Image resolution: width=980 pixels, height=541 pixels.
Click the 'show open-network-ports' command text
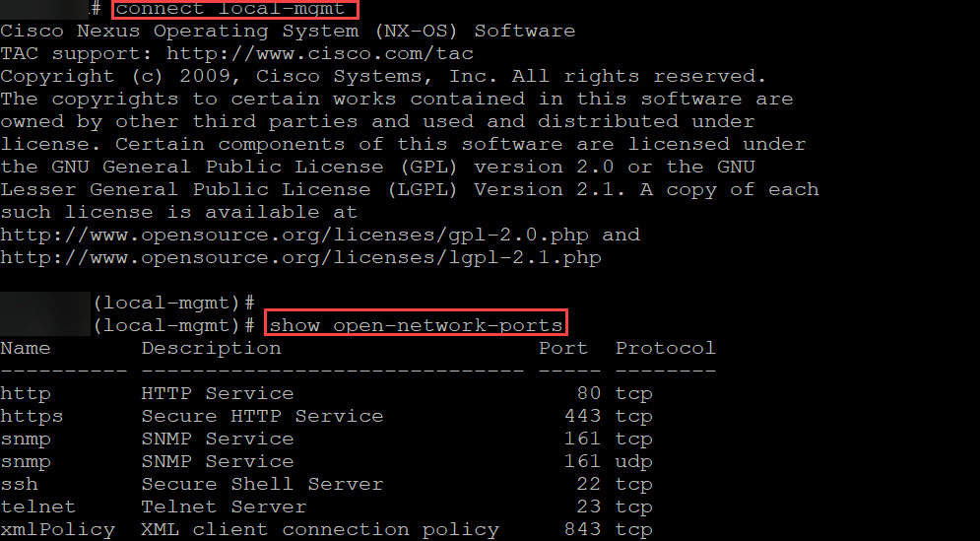[x=416, y=325]
